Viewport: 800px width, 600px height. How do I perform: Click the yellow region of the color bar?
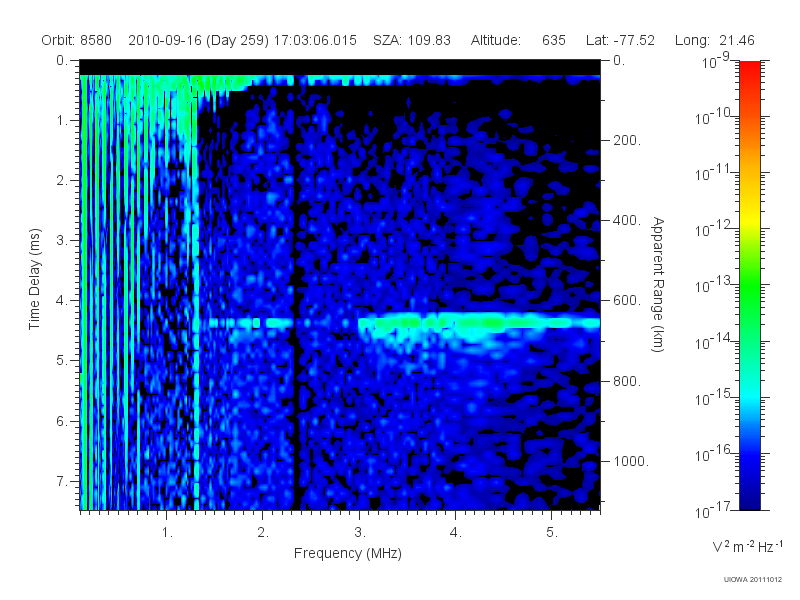(749, 217)
